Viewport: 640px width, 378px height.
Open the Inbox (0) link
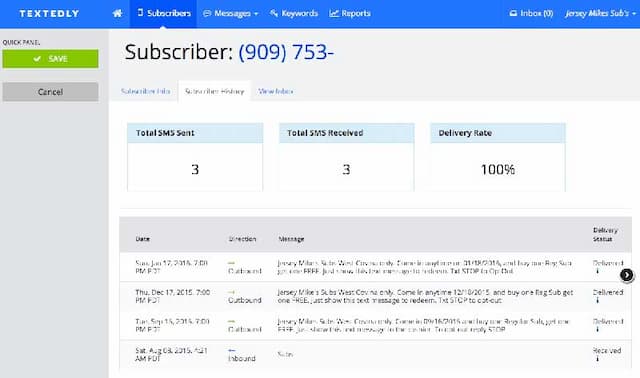coord(531,13)
